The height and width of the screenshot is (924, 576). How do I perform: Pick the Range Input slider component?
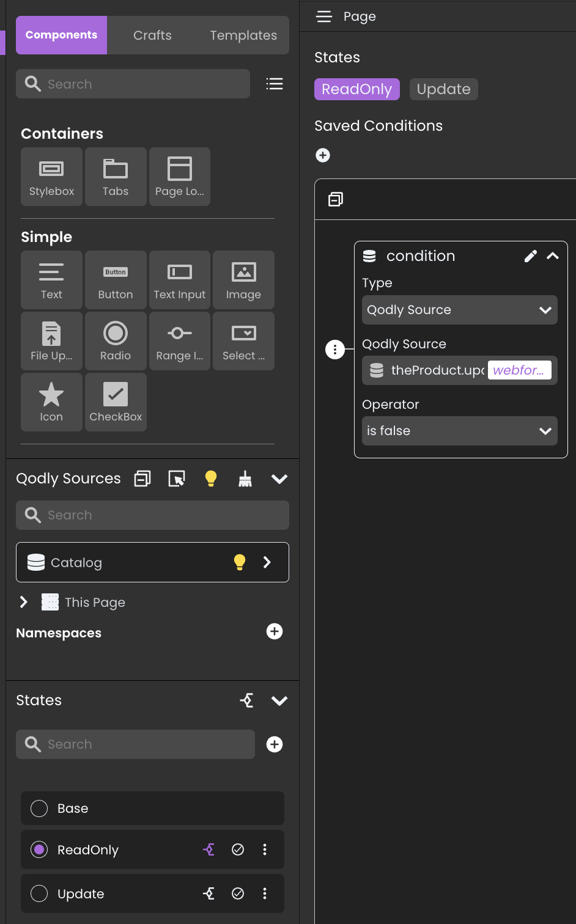179,341
